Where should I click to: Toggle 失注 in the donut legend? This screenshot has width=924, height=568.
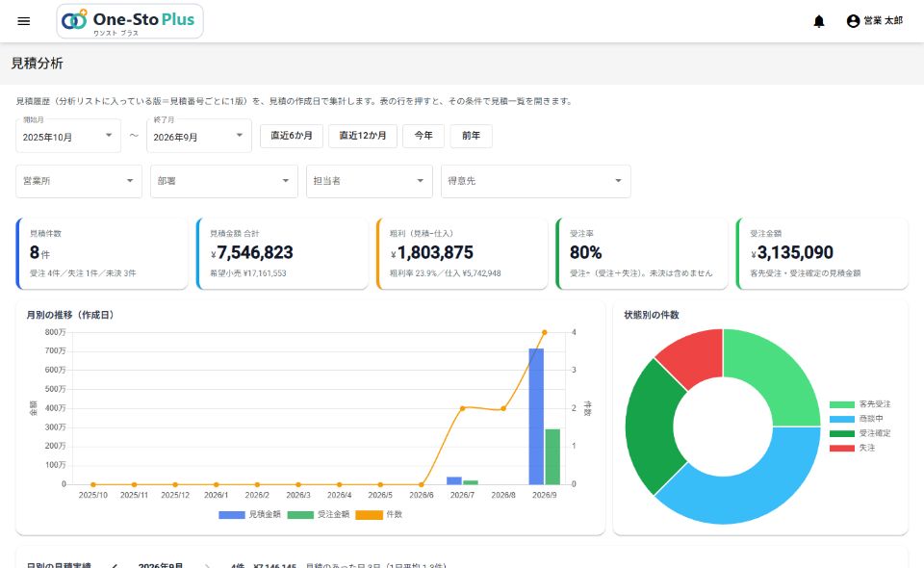pos(853,448)
